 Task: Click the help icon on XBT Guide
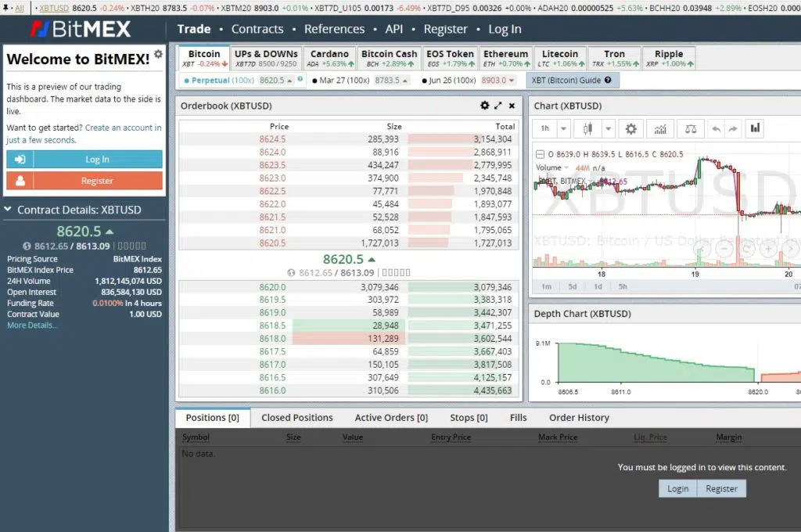pos(608,80)
